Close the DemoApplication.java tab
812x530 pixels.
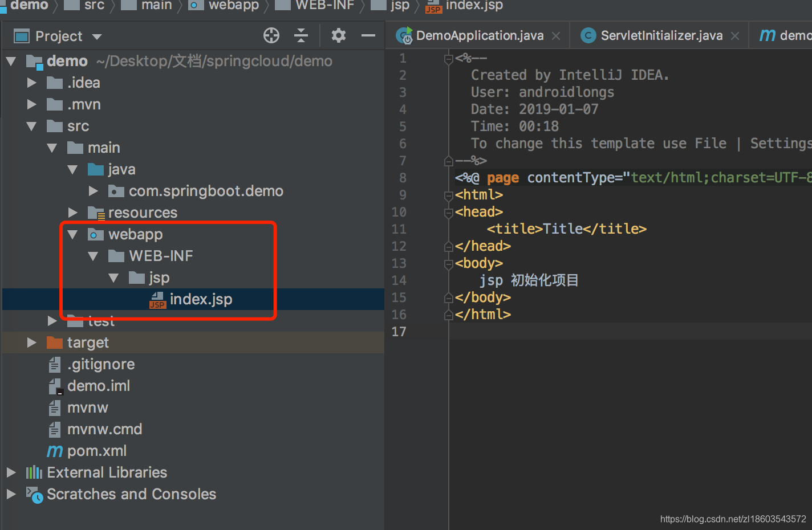[555, 35]
